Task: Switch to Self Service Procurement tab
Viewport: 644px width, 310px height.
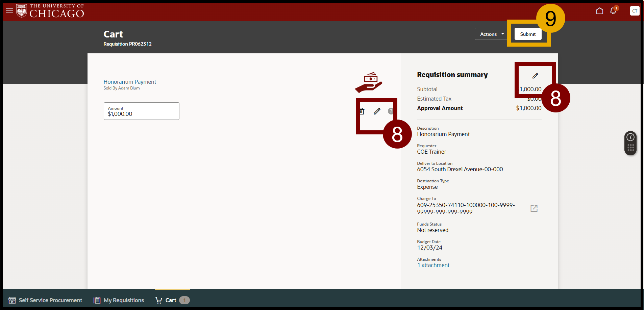Action: (x=45, y=300)
